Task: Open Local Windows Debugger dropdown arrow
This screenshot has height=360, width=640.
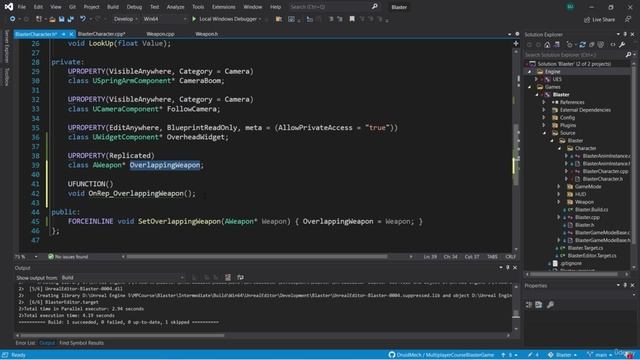Action: pos(260,19)
